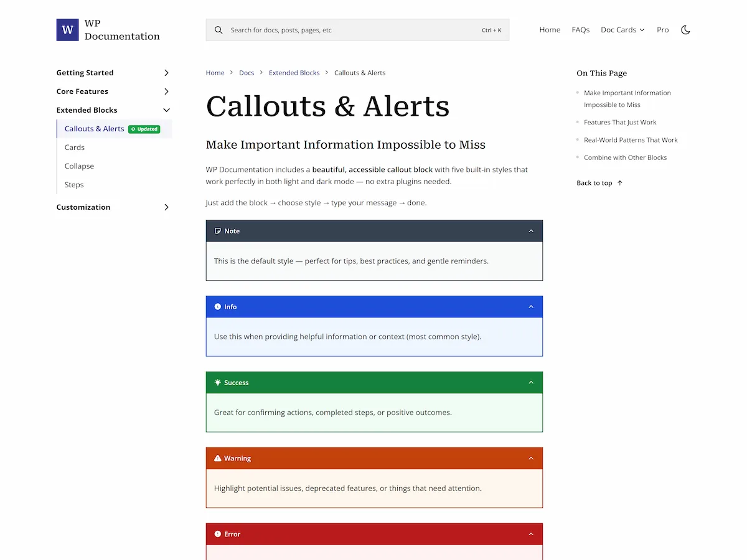Viewport: 747px width, 560px height.
Task: Click the search magnifier icon
Action: coord(218,30)
